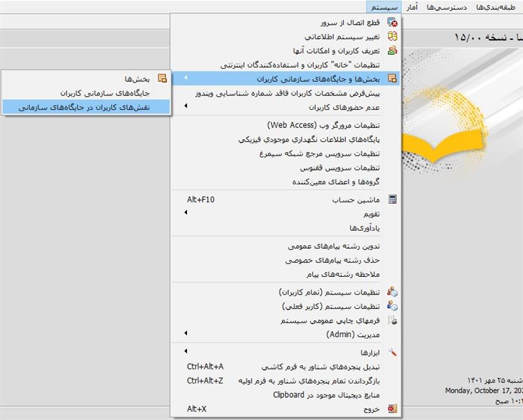The height and width of the screenshot is (420, 523).
Task: Click the ابزارها tools wrench icon
Action: click(x=392, y=352)
